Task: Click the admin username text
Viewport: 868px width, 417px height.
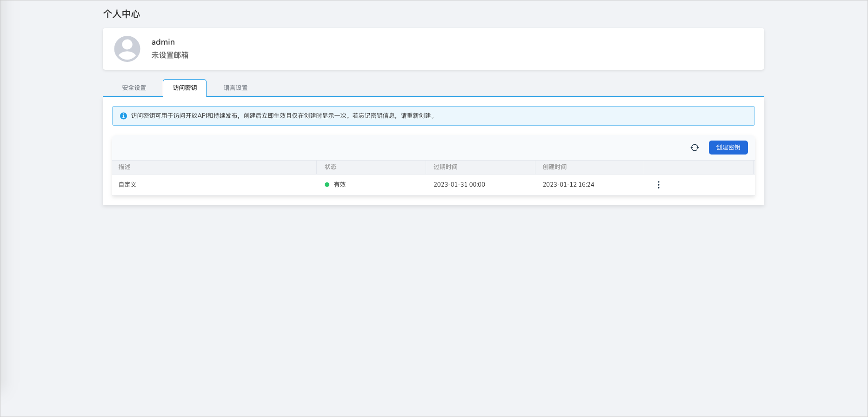Action: (x=163, y=42)
